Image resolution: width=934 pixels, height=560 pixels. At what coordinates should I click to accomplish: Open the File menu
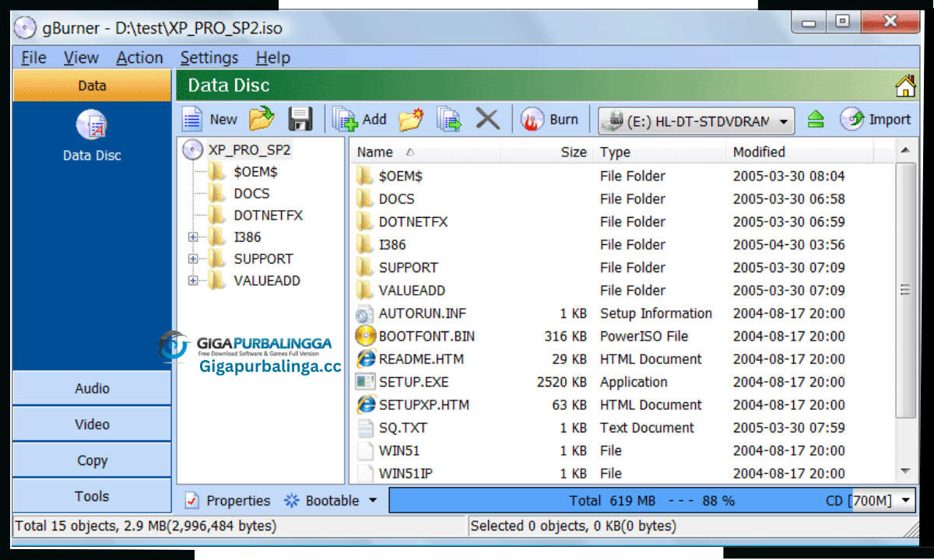pos(33,58)
